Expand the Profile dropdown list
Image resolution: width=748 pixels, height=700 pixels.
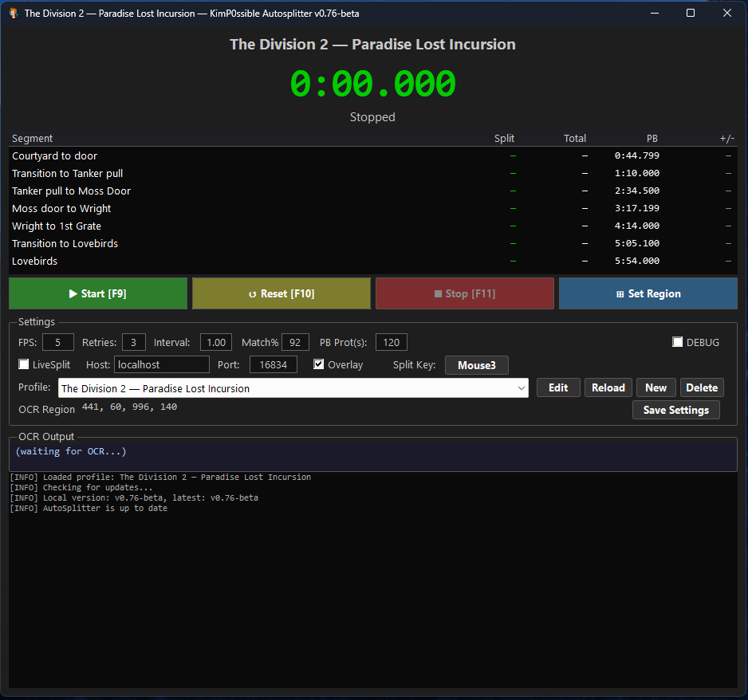(x=522, y=388)
